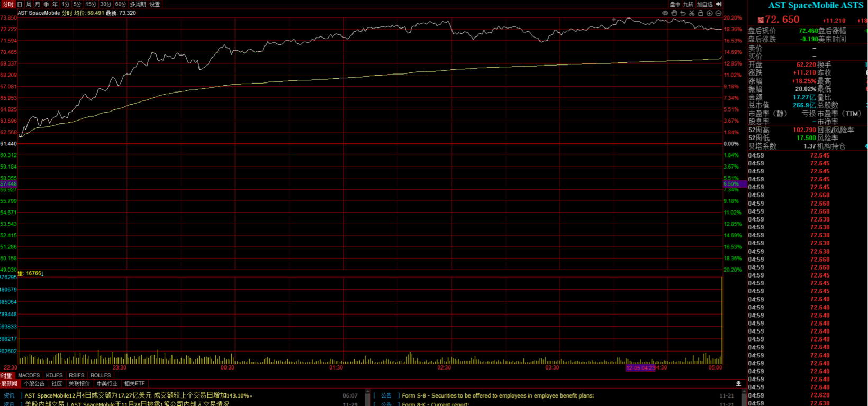This screenshot has height=406, width=868.
Task: Toggle the padlock lock icon
Action: click(700, 13)
